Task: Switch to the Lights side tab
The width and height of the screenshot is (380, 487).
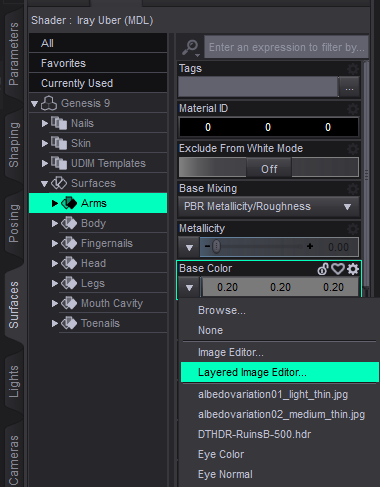Action: 14,382
